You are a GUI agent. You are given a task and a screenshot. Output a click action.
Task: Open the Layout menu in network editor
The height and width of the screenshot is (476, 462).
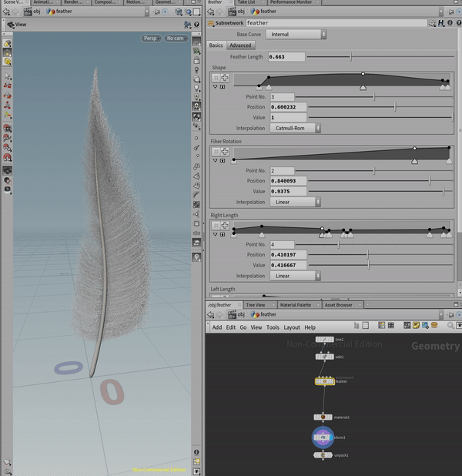(292, 327)
